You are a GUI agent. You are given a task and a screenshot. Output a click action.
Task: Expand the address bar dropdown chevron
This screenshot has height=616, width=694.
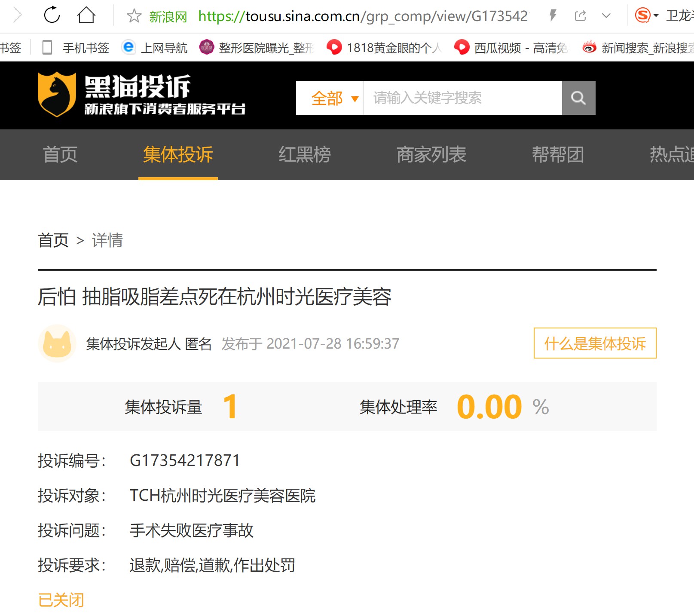tap(606, 16)
